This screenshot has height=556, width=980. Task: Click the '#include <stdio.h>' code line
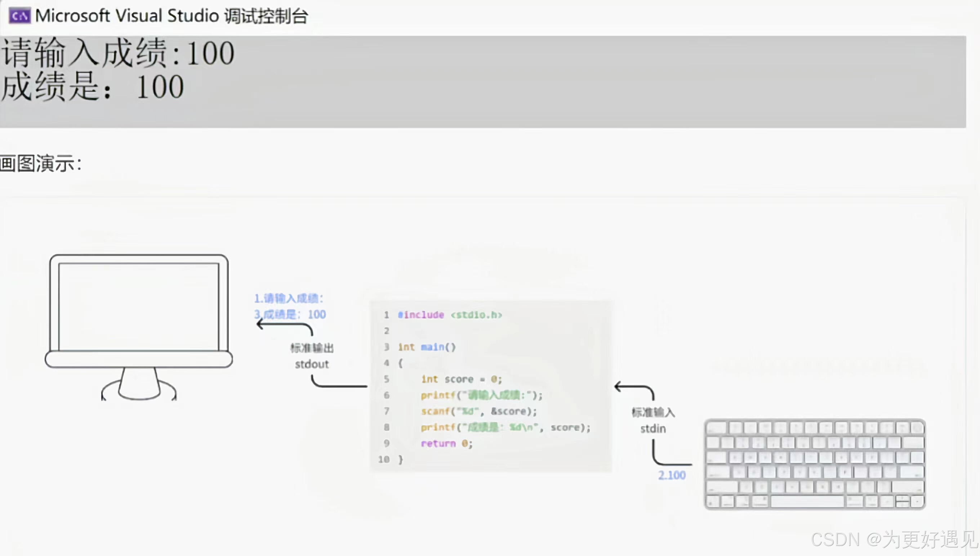(x=450, y=315)
